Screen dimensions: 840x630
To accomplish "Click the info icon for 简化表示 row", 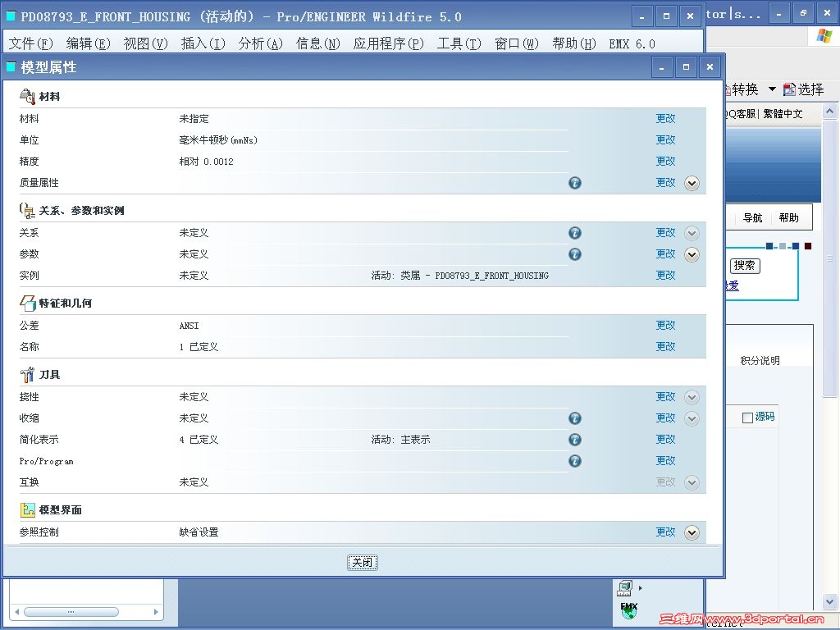I will (x=575, y=440).
